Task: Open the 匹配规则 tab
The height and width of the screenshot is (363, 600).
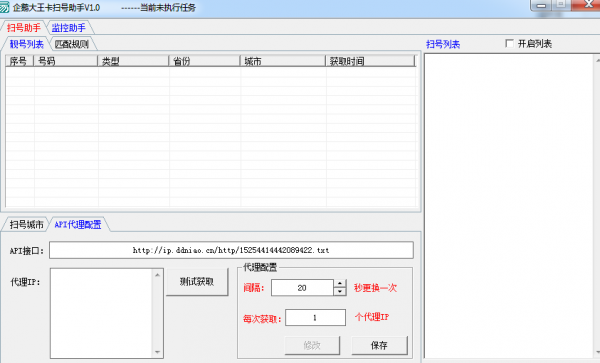Action: pyautogui.click(x=72, y=44)
